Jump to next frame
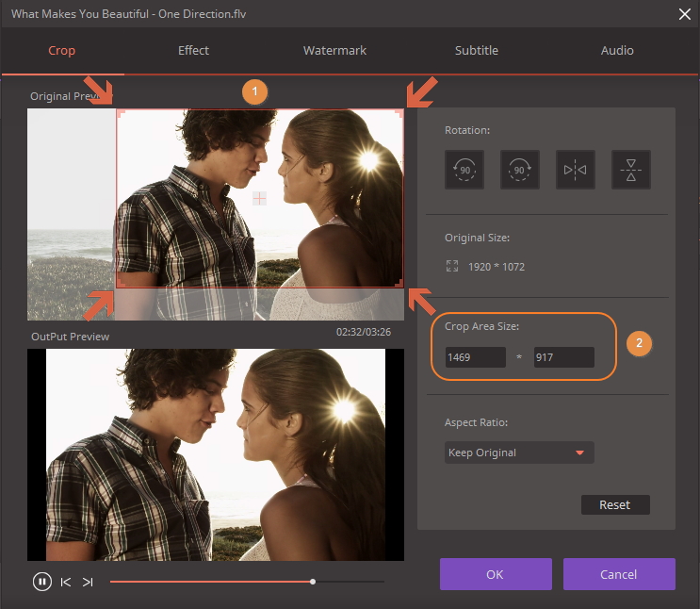 88,582
